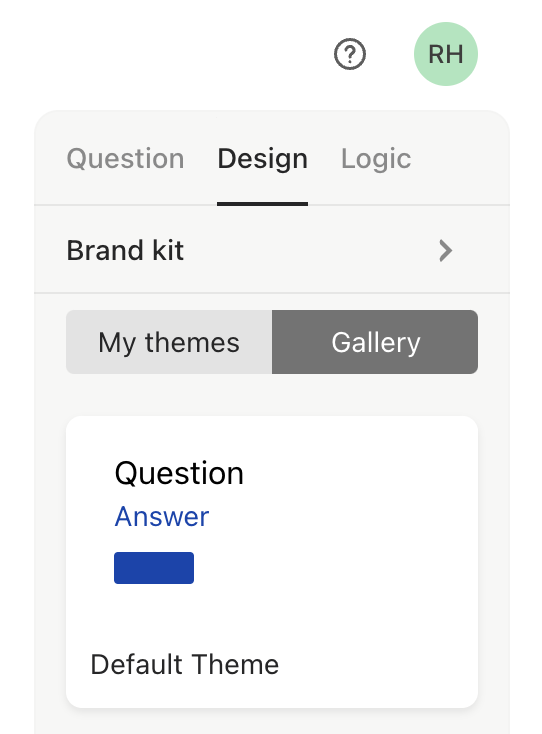
Task: Click the Brand kit chevron arrow
Action: pyautogui.click(x=446, y=251)
